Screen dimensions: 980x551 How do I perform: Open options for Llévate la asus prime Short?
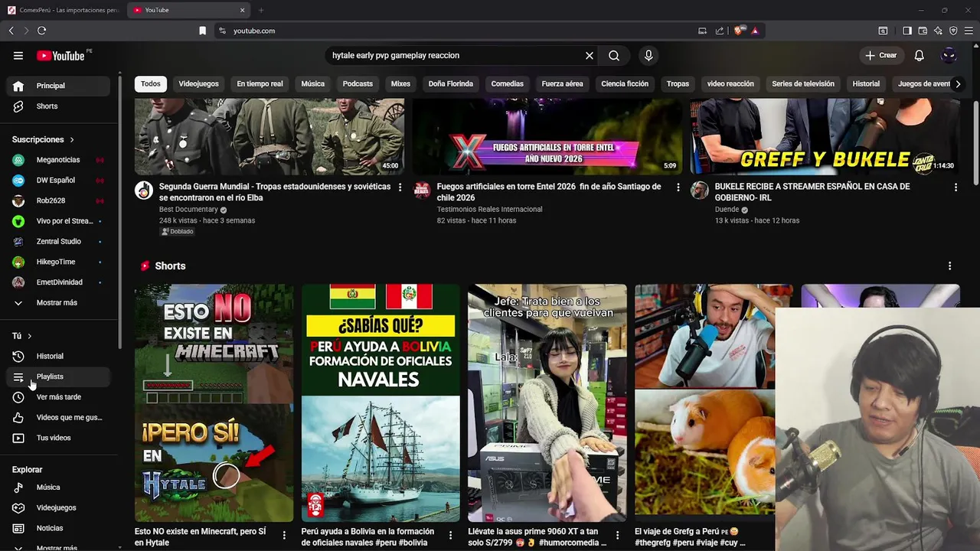[617, 535]
